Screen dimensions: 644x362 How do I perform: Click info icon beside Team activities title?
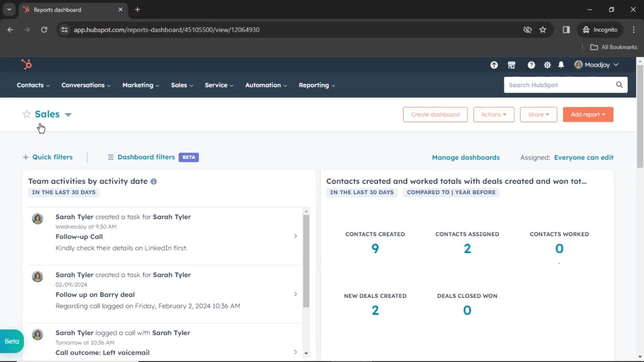[x=154, y=181]
